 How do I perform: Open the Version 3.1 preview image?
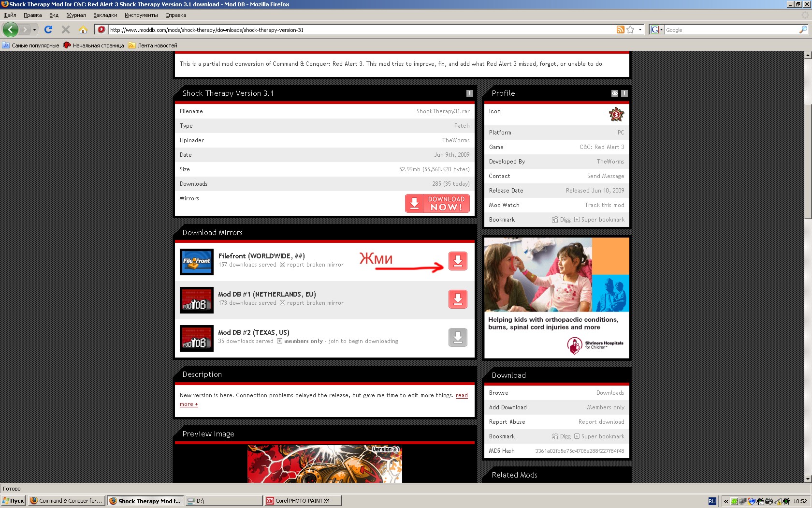[x=325, y=464]
